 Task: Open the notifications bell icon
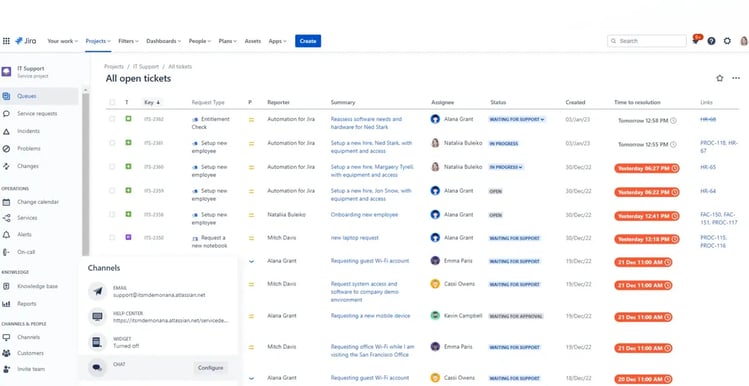pos(696,41)
